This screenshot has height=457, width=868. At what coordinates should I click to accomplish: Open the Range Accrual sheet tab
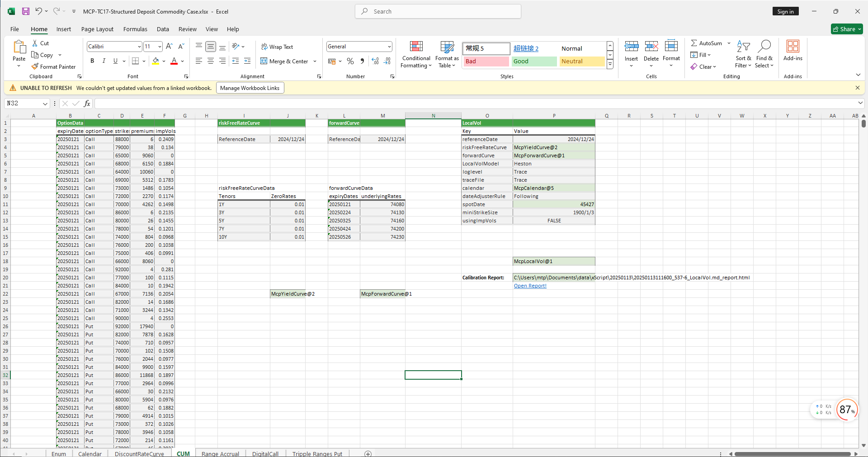click(x=220, y=453)
